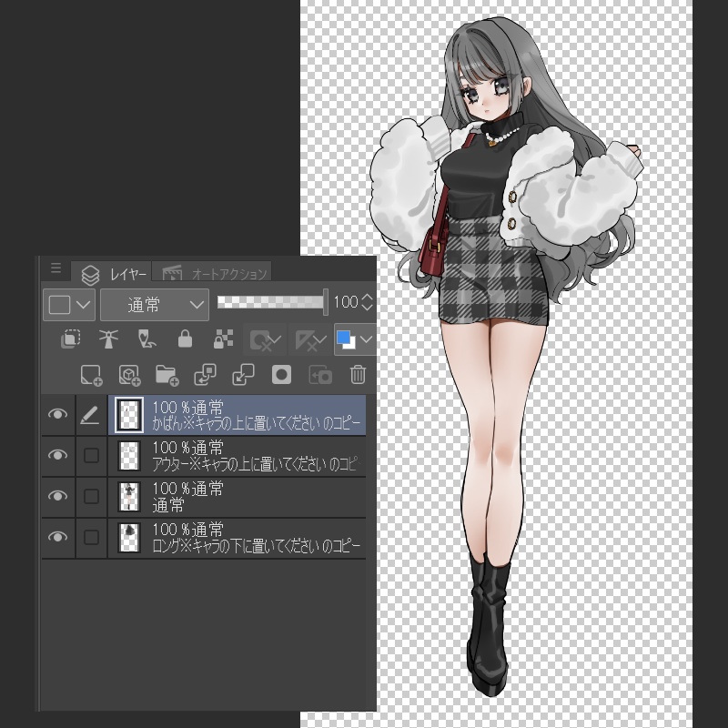Set as draft layer icon

[x=147, y=339]
